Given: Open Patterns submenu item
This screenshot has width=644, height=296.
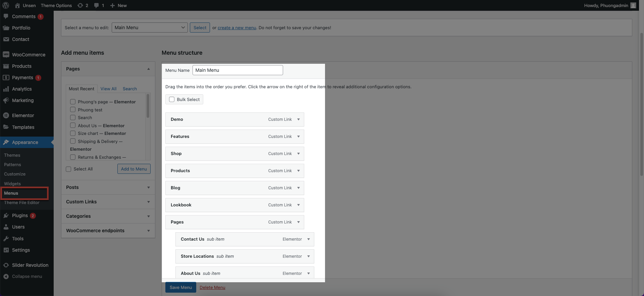Looking at the screenshot, I should click(12, 164).
